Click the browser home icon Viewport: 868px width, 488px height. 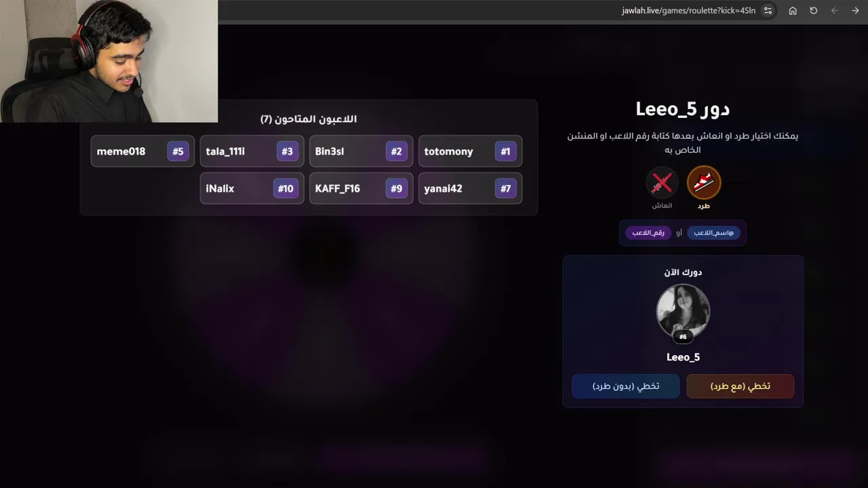click(x=793, y=11)
